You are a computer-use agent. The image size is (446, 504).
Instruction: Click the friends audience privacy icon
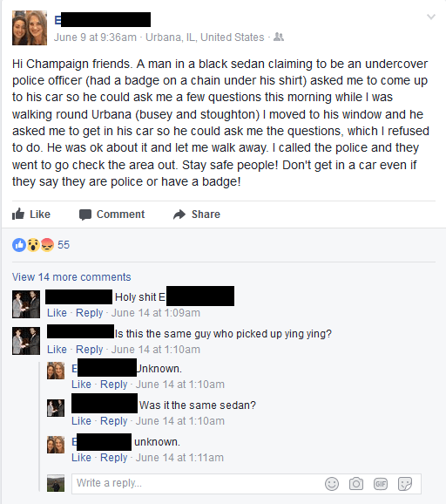[x=279, y=37]
